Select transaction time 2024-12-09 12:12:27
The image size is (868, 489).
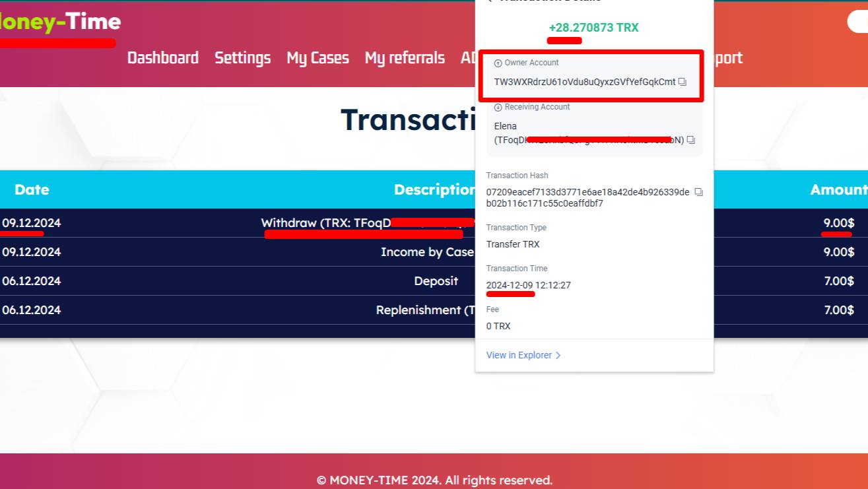coord(529,285)
